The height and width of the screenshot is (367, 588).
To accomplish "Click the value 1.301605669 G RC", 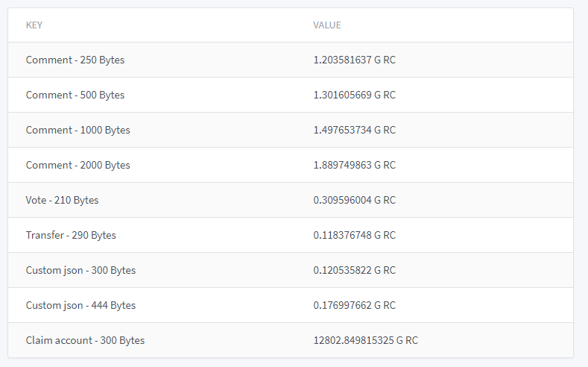I will 354,95.
